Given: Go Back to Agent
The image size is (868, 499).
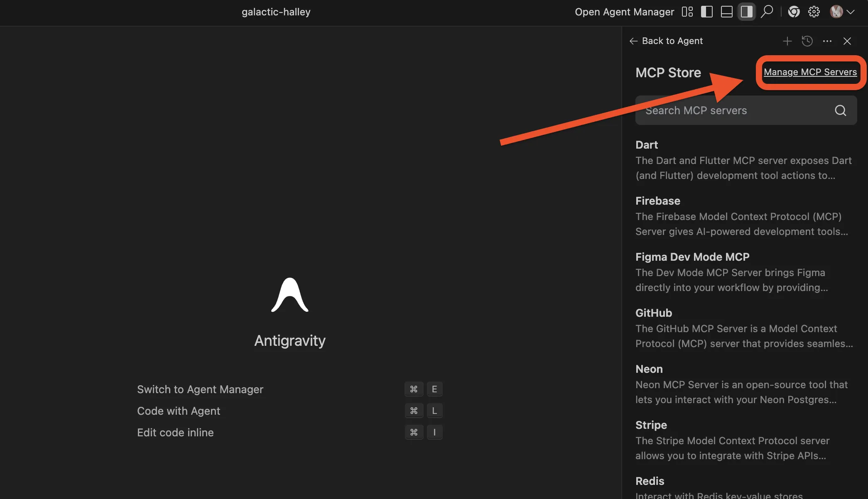Looking at the screenshot, I should click(666, 41).
